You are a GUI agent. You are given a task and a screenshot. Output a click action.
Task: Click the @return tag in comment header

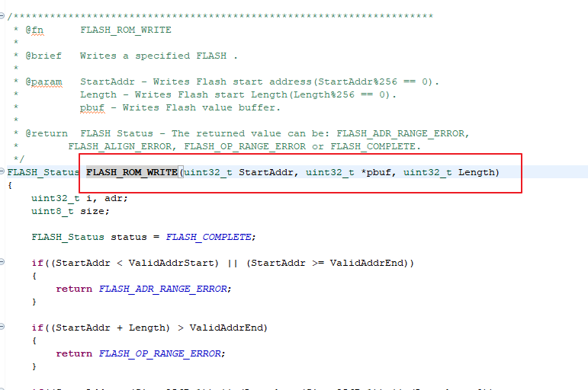(x=47, y=134)
